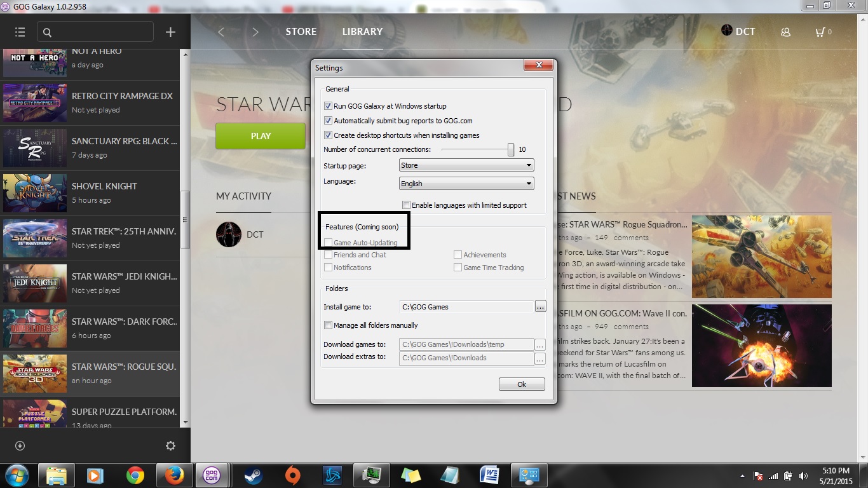This screenshot has width=868, height=488.
Task: Select the Shovel Knight game cover
Action: point(35,193)
